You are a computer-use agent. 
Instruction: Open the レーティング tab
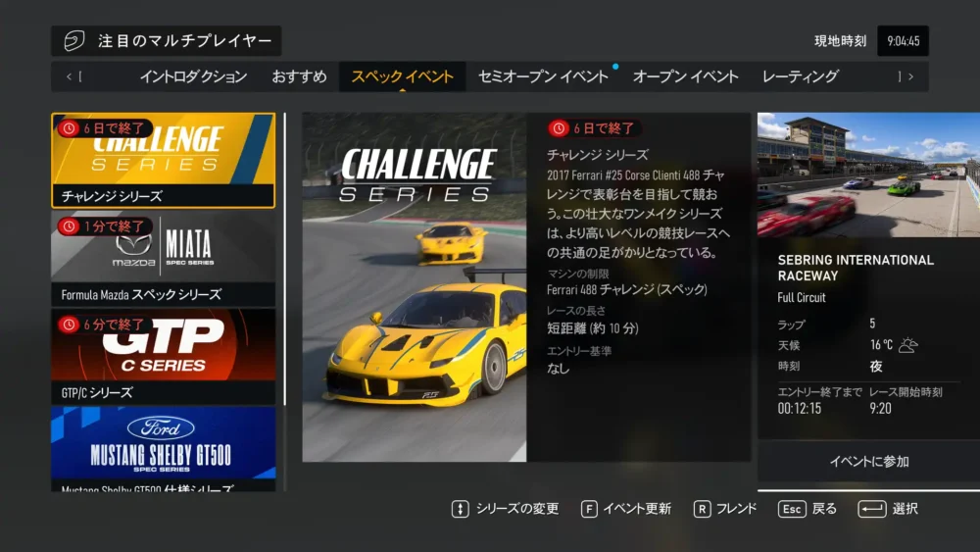(800, 76)
